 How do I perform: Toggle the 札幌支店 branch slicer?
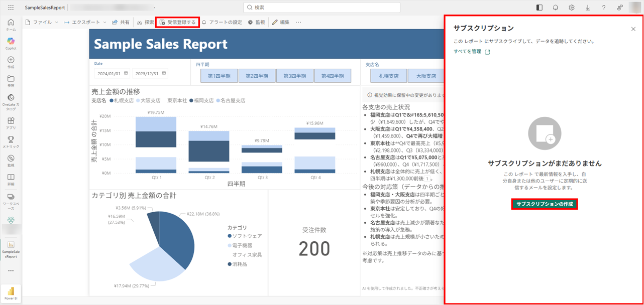[x=388, y=76]
